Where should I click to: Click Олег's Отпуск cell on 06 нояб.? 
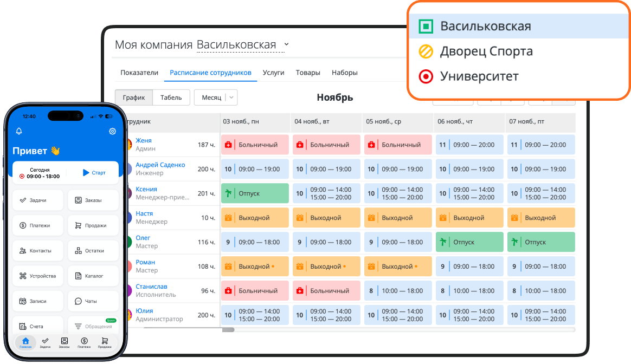pos(469,242)
